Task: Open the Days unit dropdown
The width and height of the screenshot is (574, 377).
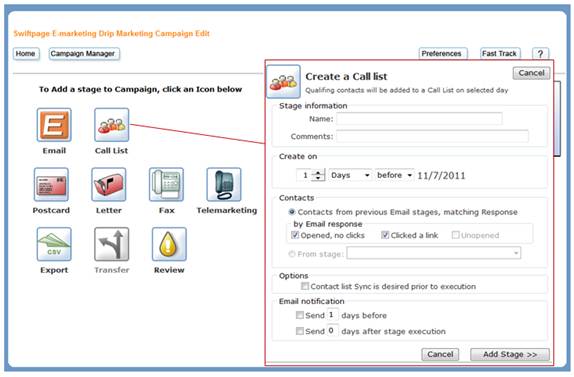Action: (x=351, y=175)
